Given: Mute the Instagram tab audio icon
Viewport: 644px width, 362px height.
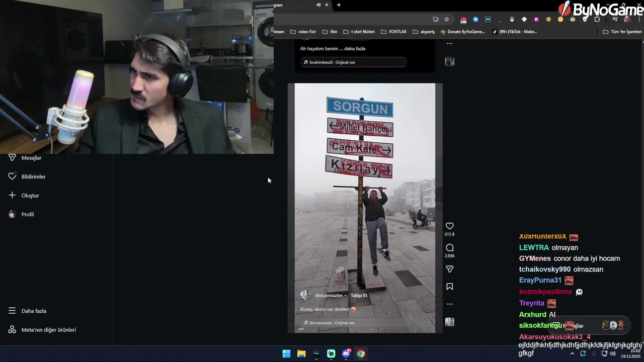Looking at the screenshot, I should pos(318,5).
